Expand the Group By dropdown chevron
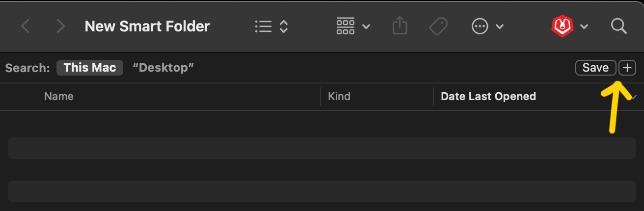644x211 pixels. pos(366,26)
